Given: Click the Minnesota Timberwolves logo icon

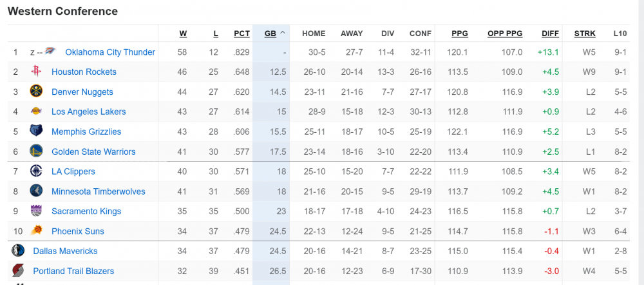Looking at the screenshot, I should [x=36, y=191].
